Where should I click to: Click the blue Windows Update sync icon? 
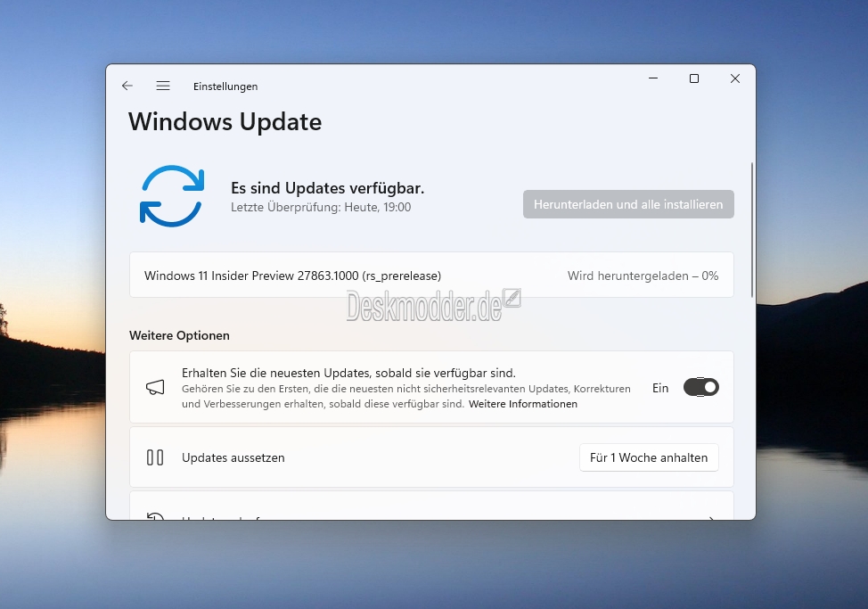coord(172,196)
